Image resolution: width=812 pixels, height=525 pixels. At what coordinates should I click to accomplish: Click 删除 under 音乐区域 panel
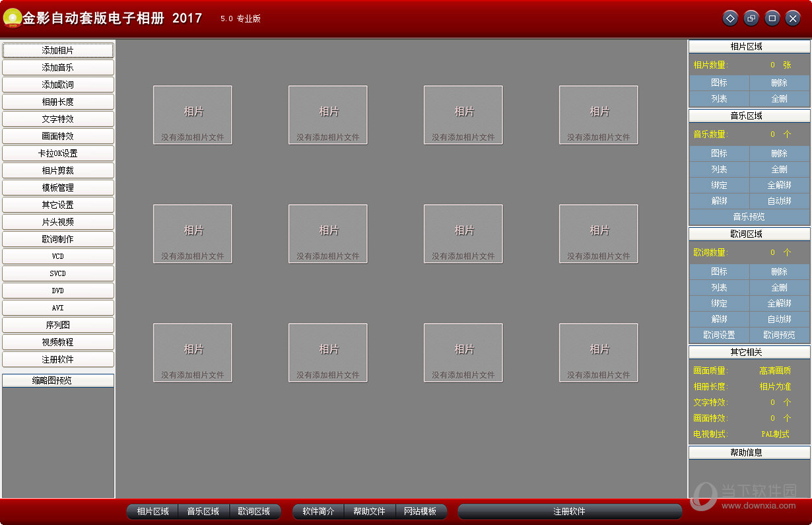780,153
